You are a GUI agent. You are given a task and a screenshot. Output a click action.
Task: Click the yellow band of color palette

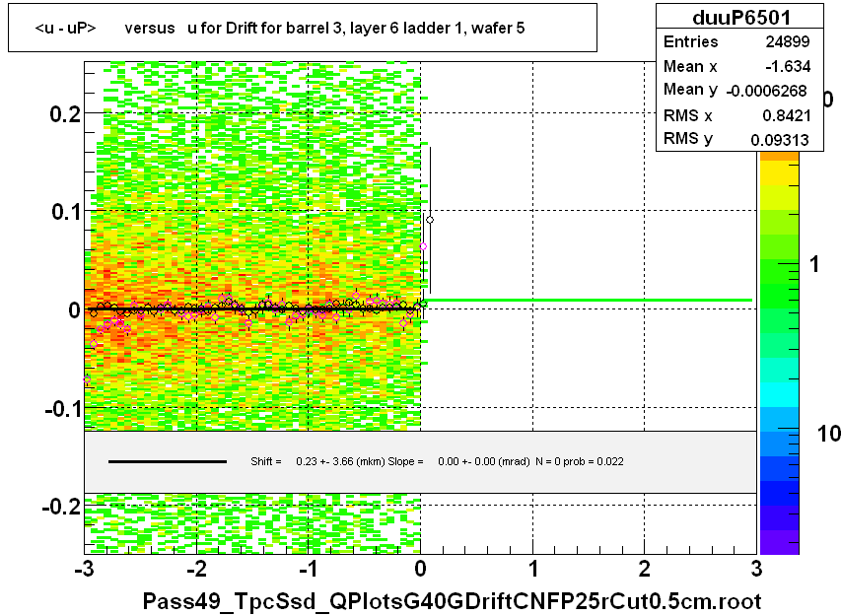pyautogui.click(x=779, y=173)
